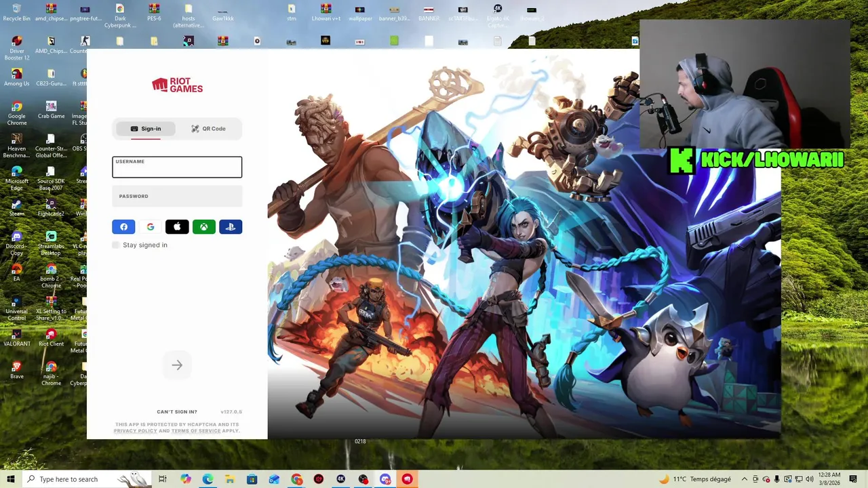The height and width of the screenshot is (488, 868).
Task: Open the Source SDK Base 2007 icon
Action: pyautogui.click(x=51, y=178)
